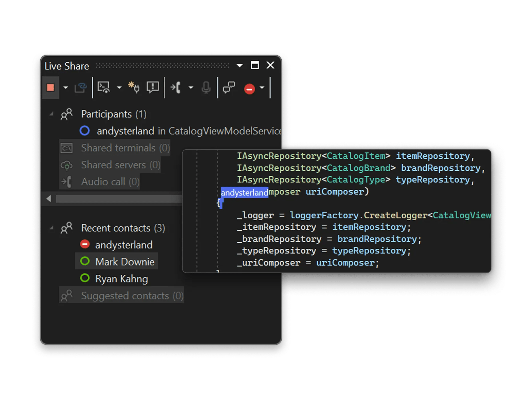Click CatalogType type name in the code
Screen dimensions: 532x399
pyautogui.click(x=356, y=180)
